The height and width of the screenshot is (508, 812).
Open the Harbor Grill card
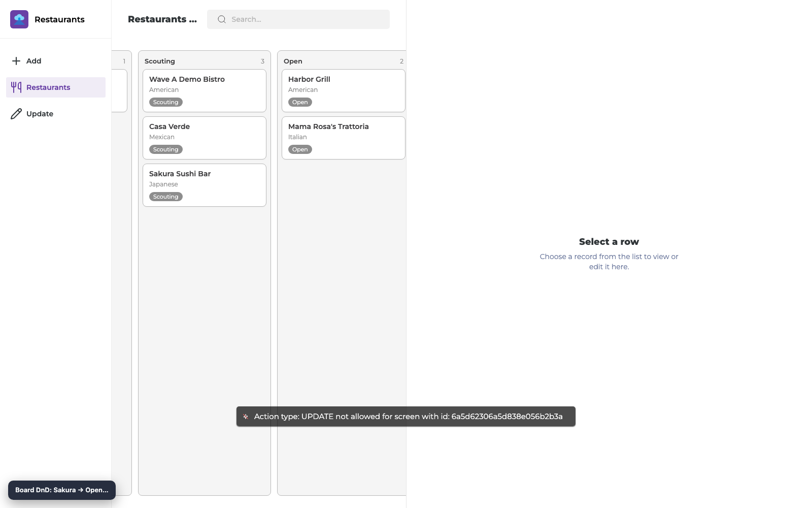(344, 90)
